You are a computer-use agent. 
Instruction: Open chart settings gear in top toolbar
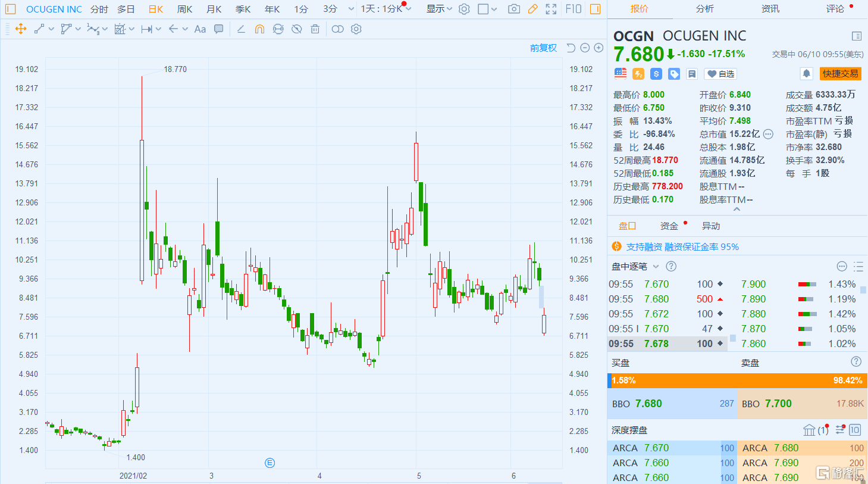click(x=464, y=9)
